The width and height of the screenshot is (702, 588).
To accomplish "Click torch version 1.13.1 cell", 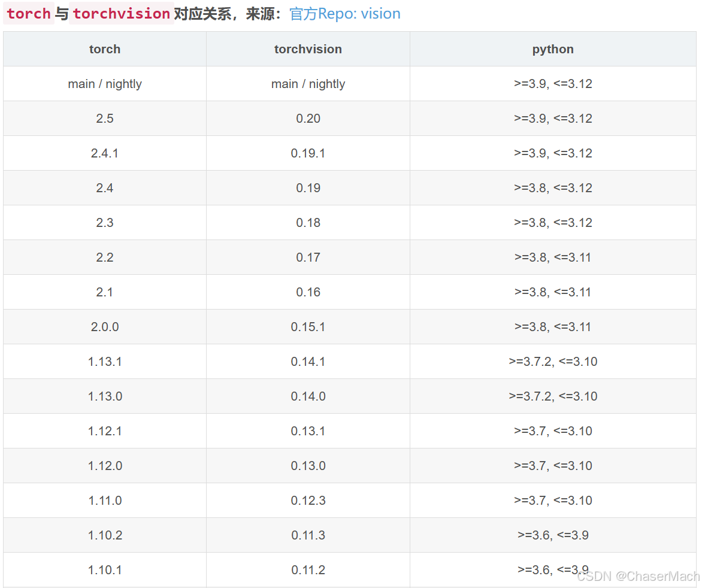I will [x=105, y=362].
